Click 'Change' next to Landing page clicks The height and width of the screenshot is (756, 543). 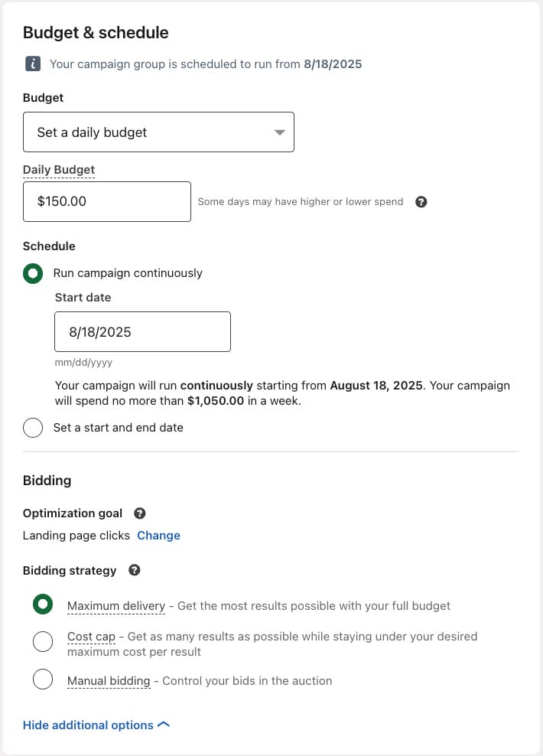[158, 536]
